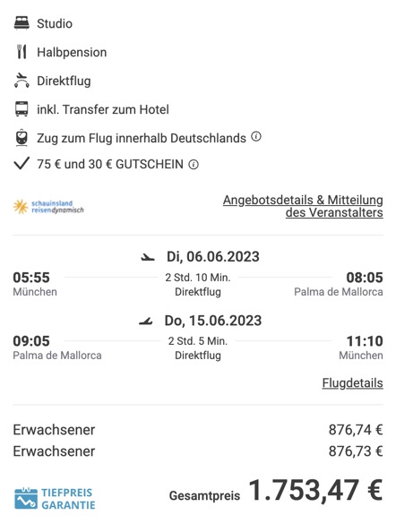Image resolution: width=396 pixels, height=532 pixels.
Task: Open the Flugdetails link
Action: (x=353, y=383)
